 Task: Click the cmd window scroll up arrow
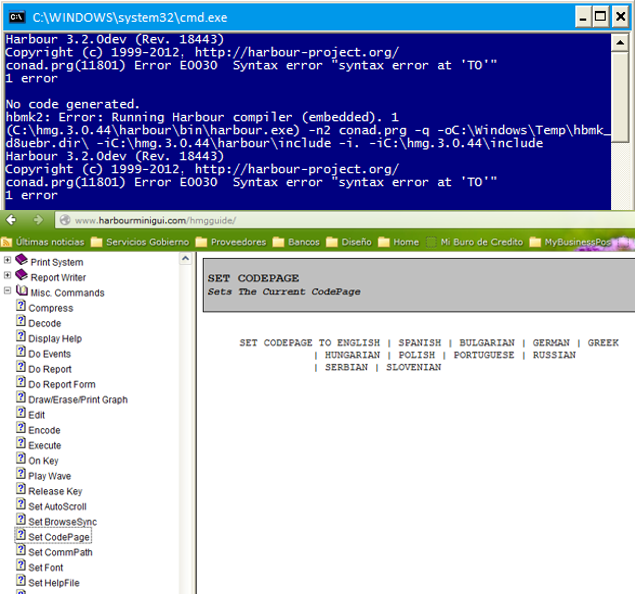620,43
